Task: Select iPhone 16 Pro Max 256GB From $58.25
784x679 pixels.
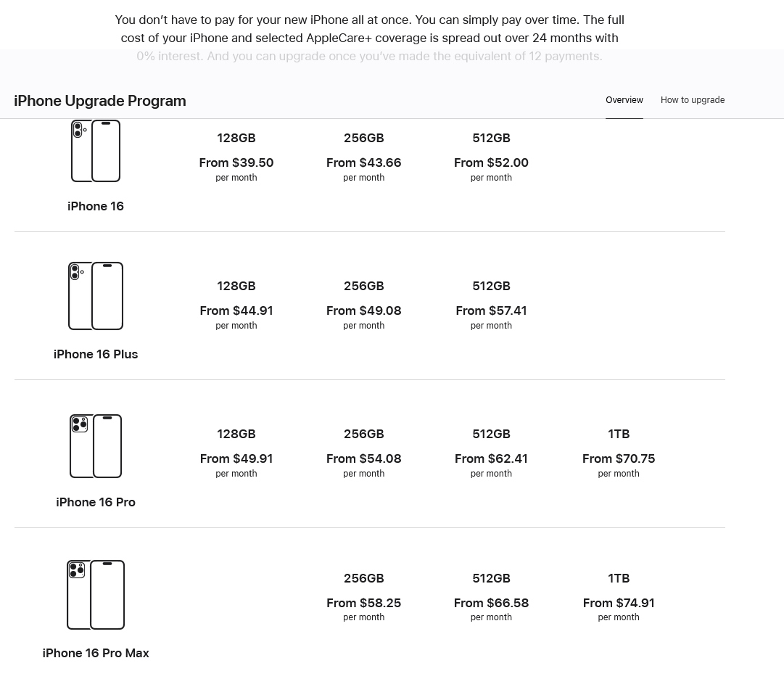Action: coord(363,597)
